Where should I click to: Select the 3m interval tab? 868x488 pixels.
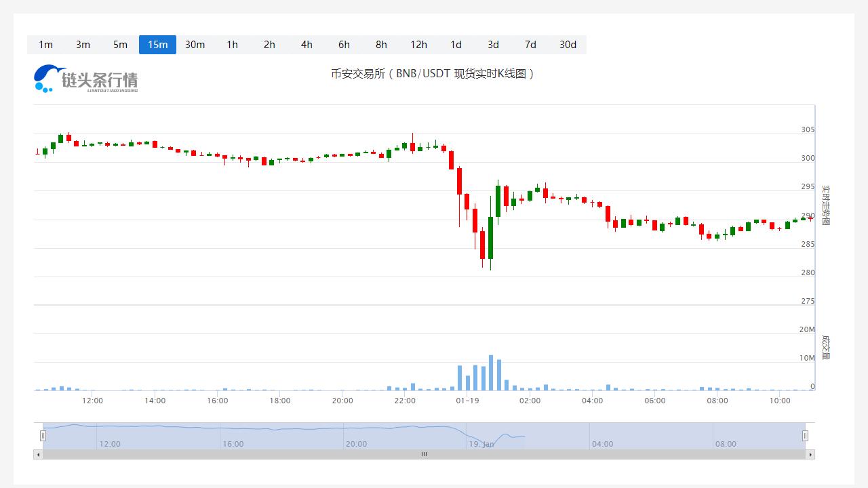pos(83,45)
